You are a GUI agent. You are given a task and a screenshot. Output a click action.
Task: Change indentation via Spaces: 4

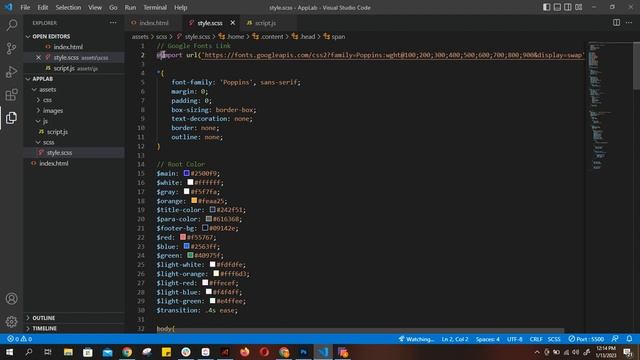pyautogui.click(x=487, y=339)
